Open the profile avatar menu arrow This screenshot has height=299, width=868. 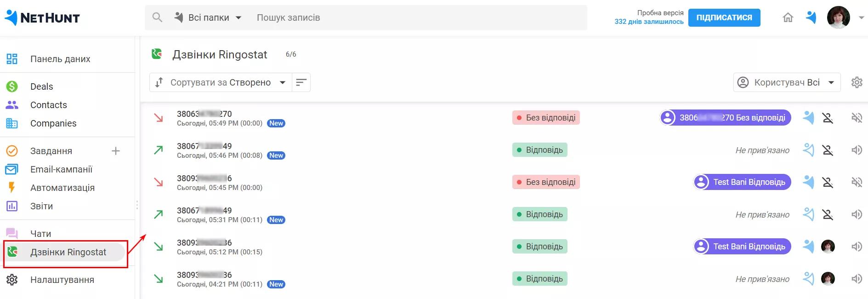pyautogui.click(x=861, y=17)
